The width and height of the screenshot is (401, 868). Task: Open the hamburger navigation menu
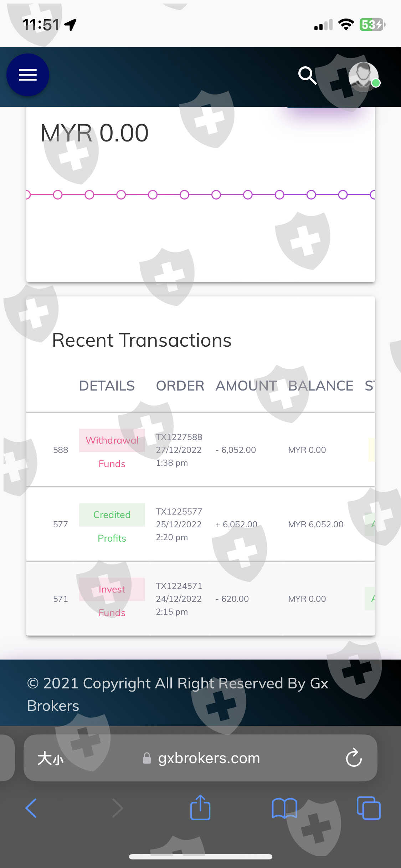point(28,75)
